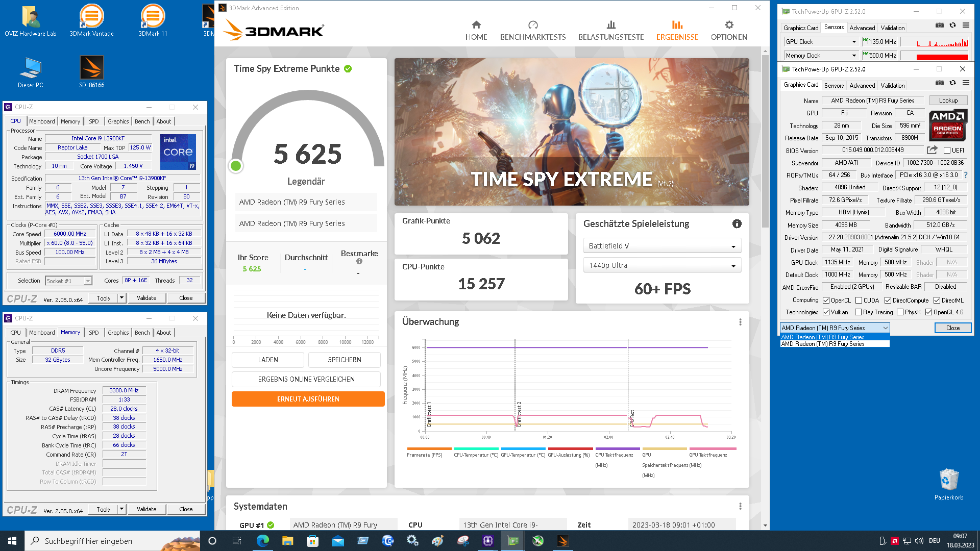Open Advanced tab in lower GPU-Z window
This screenshot has width=980, height=551.
point(862,86)
